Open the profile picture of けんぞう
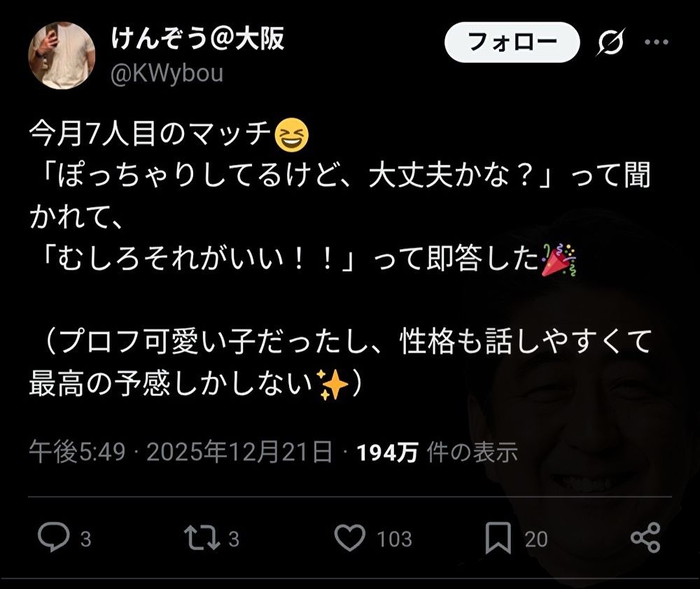 click(x=62, y=55)
